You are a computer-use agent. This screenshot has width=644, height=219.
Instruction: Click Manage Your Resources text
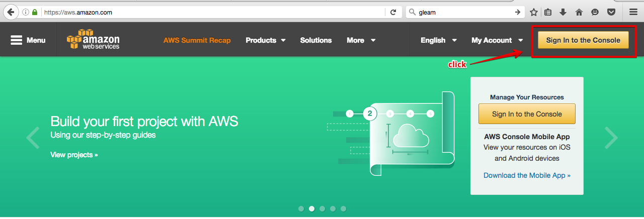[x=527, y=97]
